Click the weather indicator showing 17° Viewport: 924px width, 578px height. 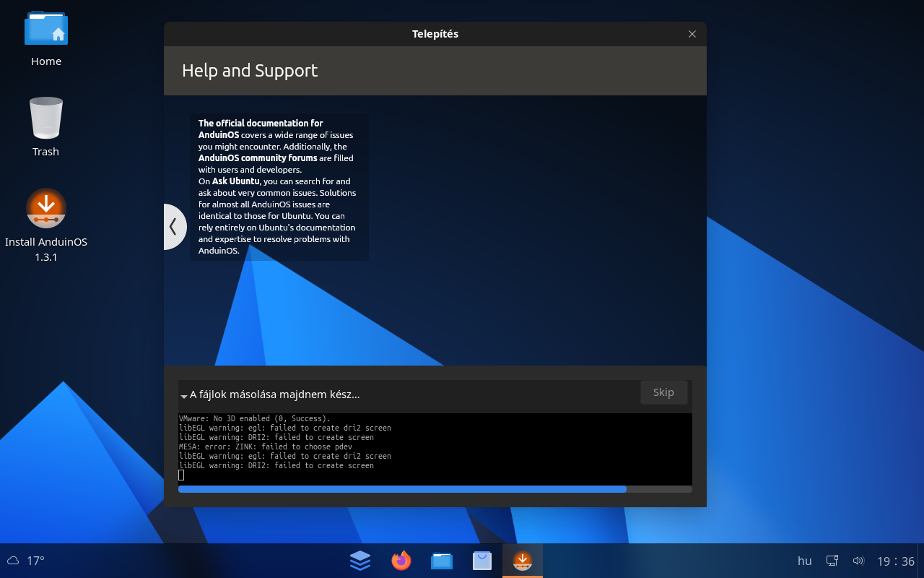pyautogui.click(x=26, y=561)
